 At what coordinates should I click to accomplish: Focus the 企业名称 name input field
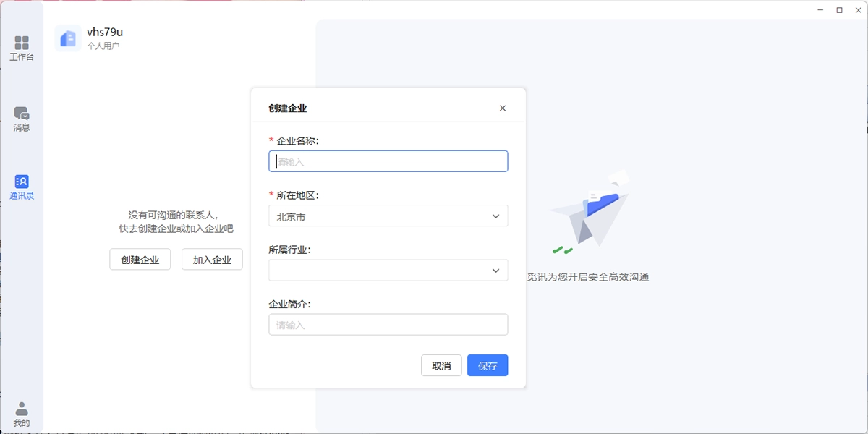[x=388, y=161]
